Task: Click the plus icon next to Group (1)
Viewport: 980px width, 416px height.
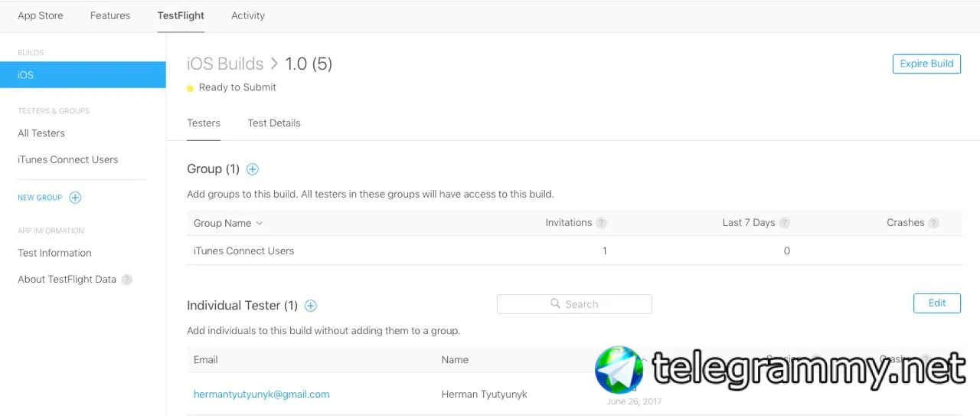Action: (x=253, y=169)
